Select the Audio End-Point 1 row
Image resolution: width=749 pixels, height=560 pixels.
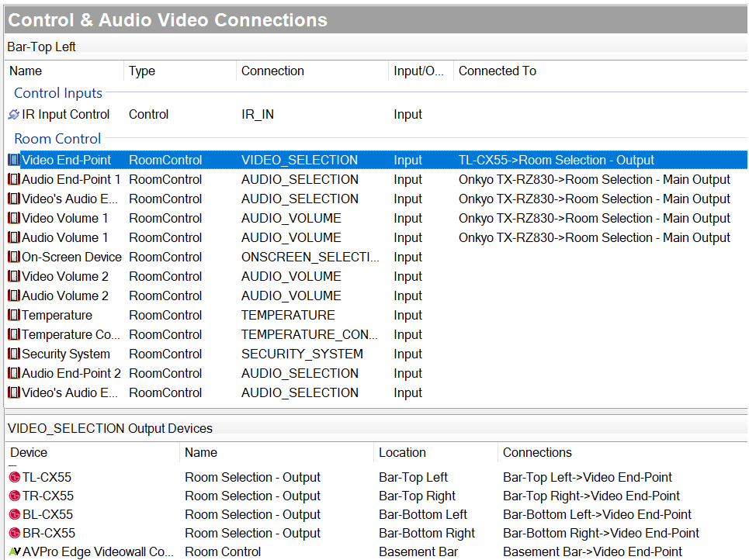[71, 180]
